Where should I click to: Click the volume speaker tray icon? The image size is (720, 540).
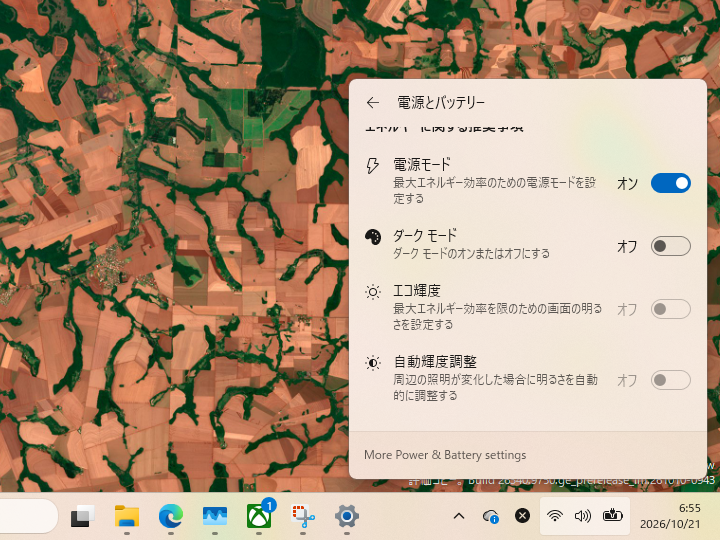583,516
